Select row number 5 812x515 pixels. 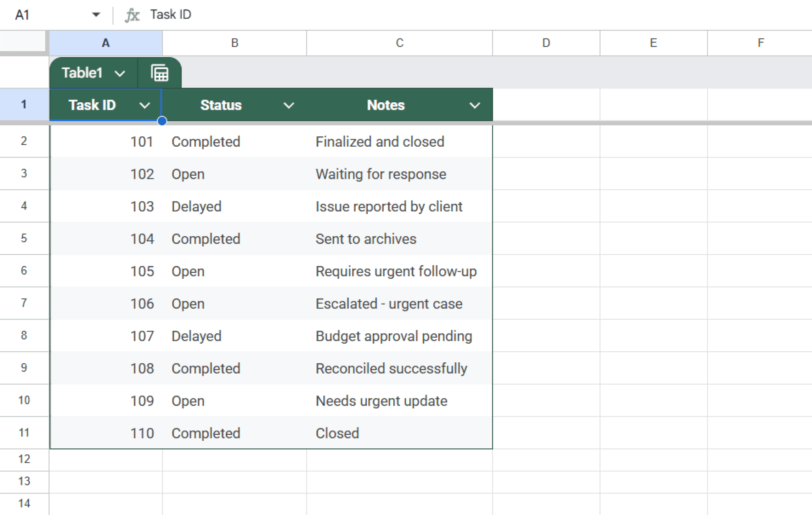tap(24, 238)
